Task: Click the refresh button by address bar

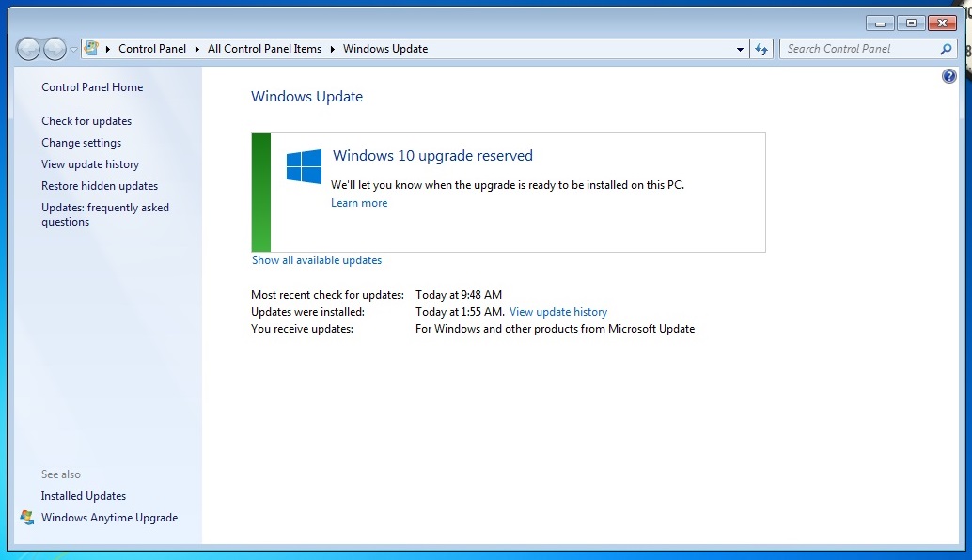Action: click(761, 49)
